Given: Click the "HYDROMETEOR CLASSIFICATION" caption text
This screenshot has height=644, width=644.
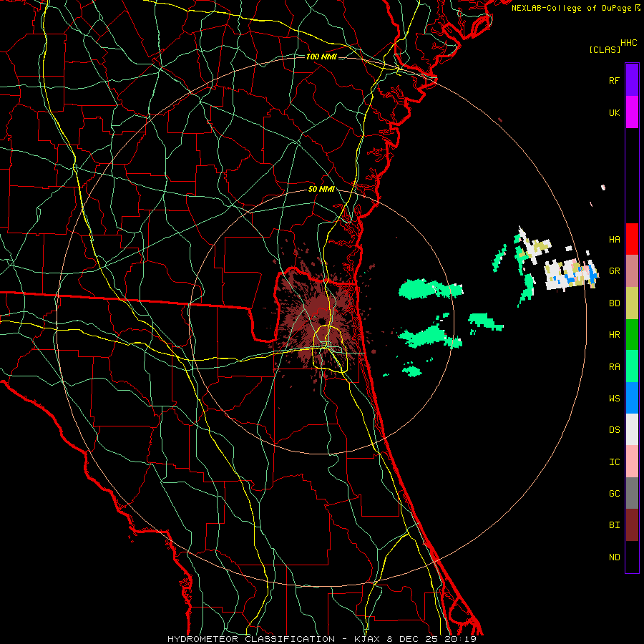Looking at the screenshot, I should coord(251,639).
